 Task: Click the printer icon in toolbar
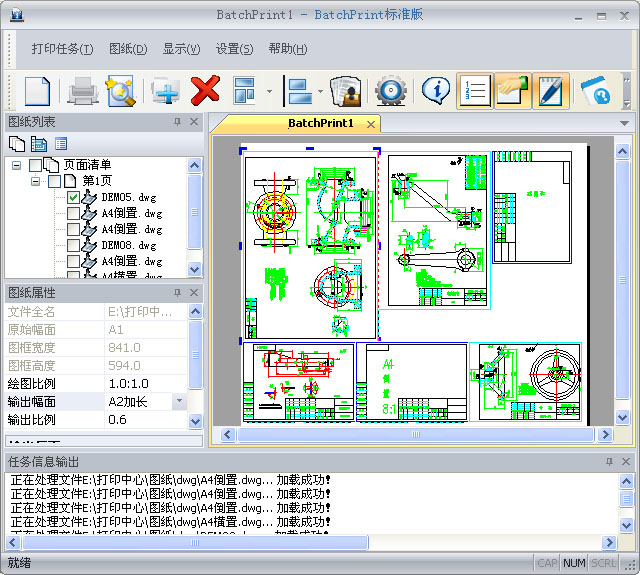[x=81, y=91]
